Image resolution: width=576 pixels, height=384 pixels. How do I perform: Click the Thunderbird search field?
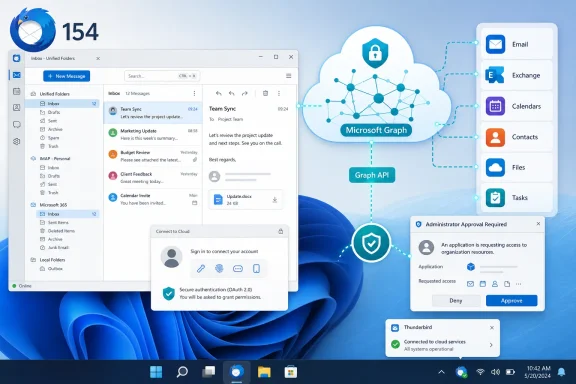pos(162,76)
